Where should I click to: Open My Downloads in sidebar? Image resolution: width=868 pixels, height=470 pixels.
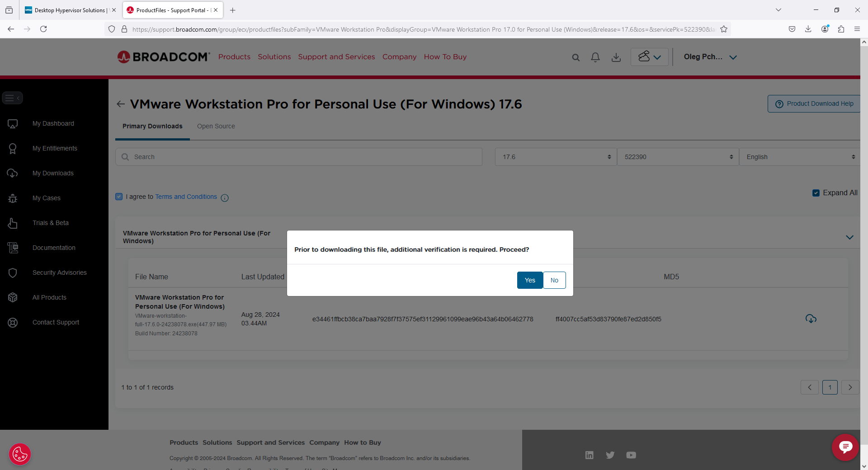click(53, 174)
